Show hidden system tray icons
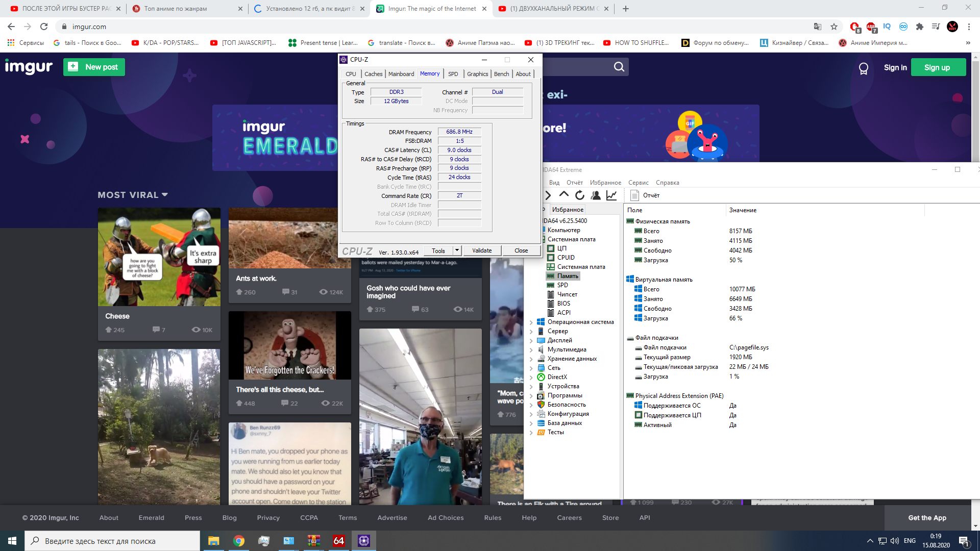This screenshot has height=551, width=980. 870,541
